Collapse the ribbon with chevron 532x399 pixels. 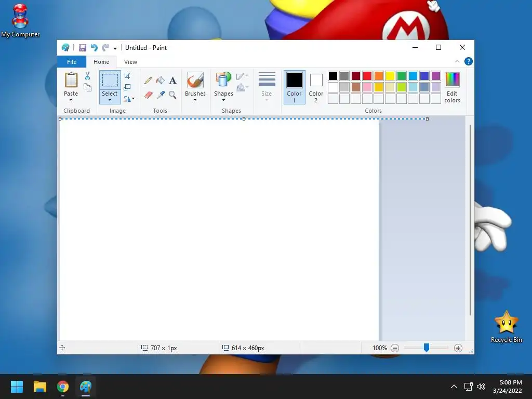(x=457, y=61)
